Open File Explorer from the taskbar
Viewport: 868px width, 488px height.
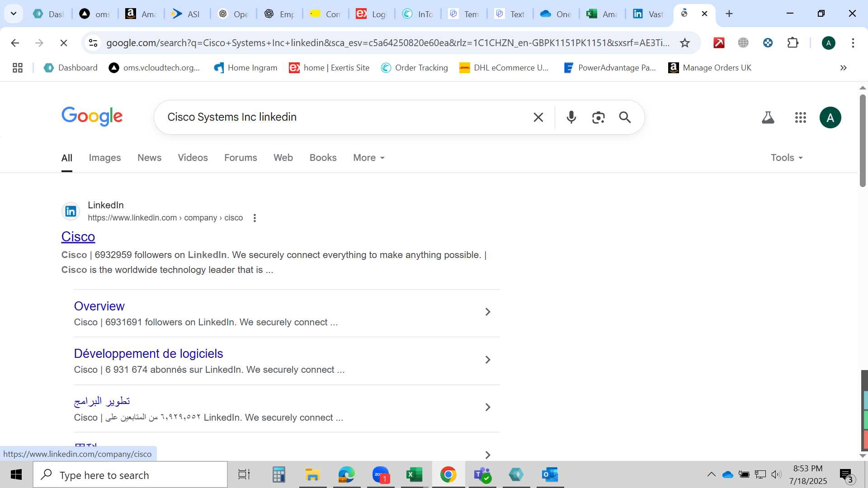click(x=312, y=475)
